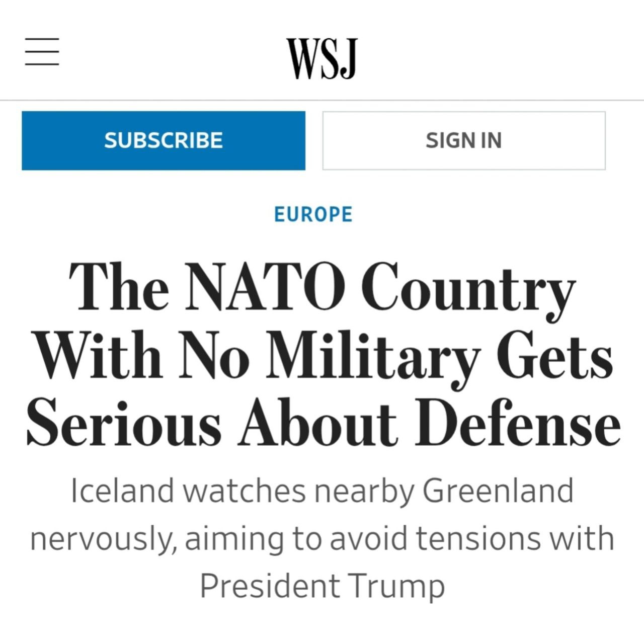644x644 pixels.
Task: Open the Europe section link
Action: (x=313, y=214)
